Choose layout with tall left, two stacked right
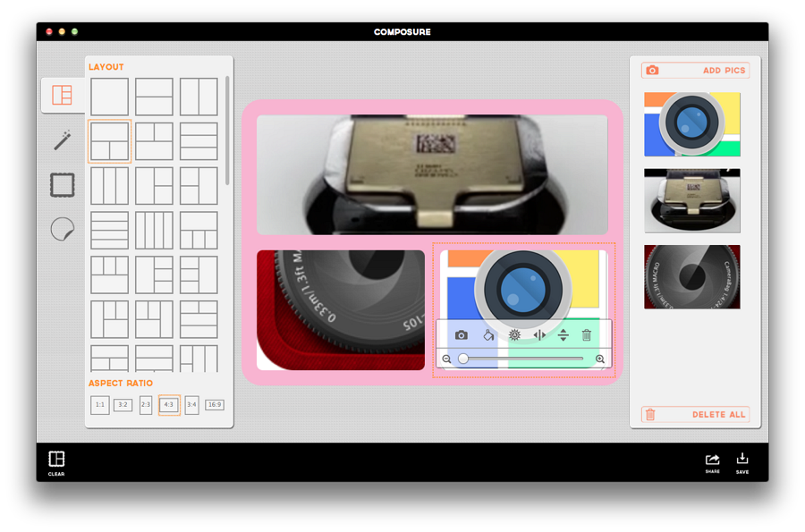 tap(154, 186)
